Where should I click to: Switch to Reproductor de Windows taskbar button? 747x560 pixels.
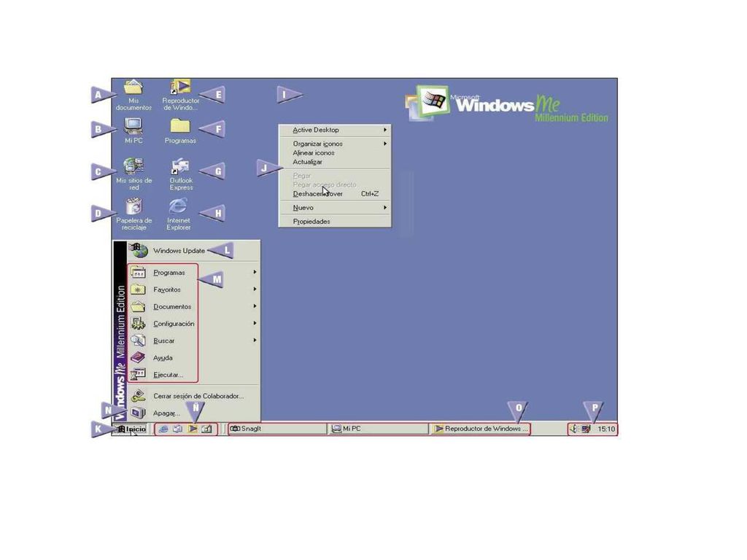480,429
